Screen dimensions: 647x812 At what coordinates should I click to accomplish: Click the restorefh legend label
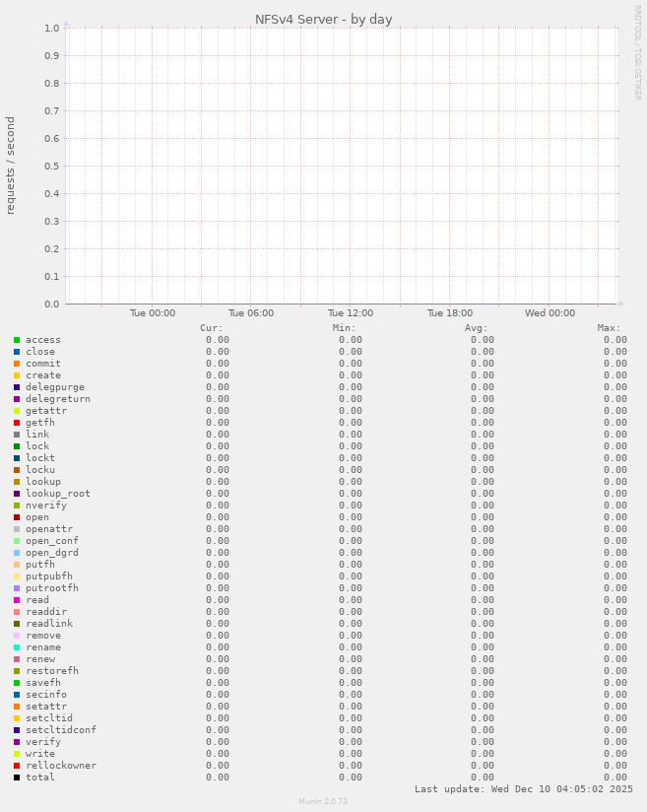[52, 671]
